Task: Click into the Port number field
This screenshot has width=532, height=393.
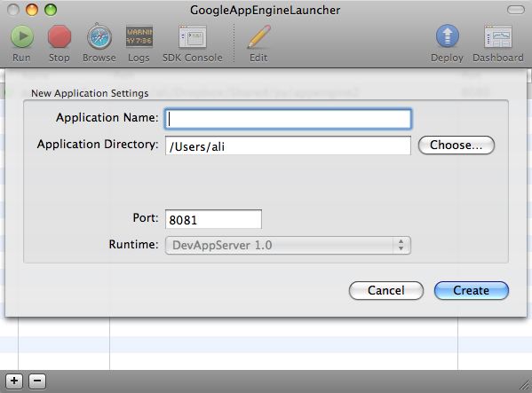Action: pyautogui.click(x=213, y=219)
